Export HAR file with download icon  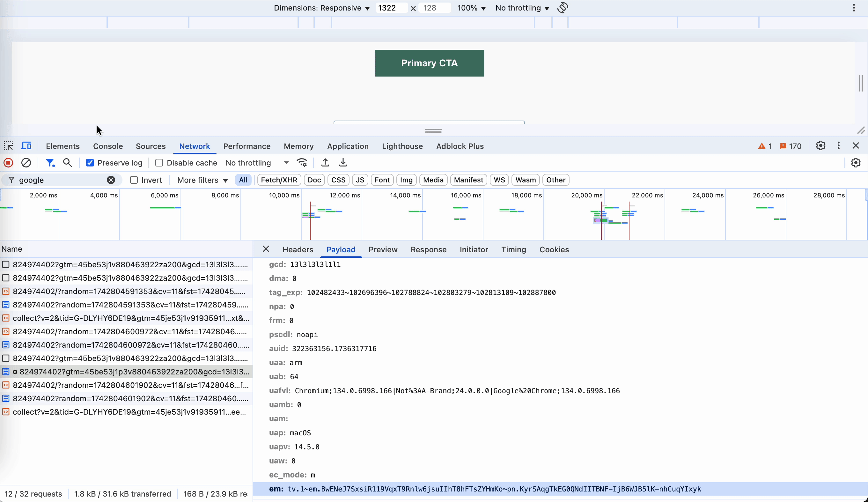[x=343, y=163]
